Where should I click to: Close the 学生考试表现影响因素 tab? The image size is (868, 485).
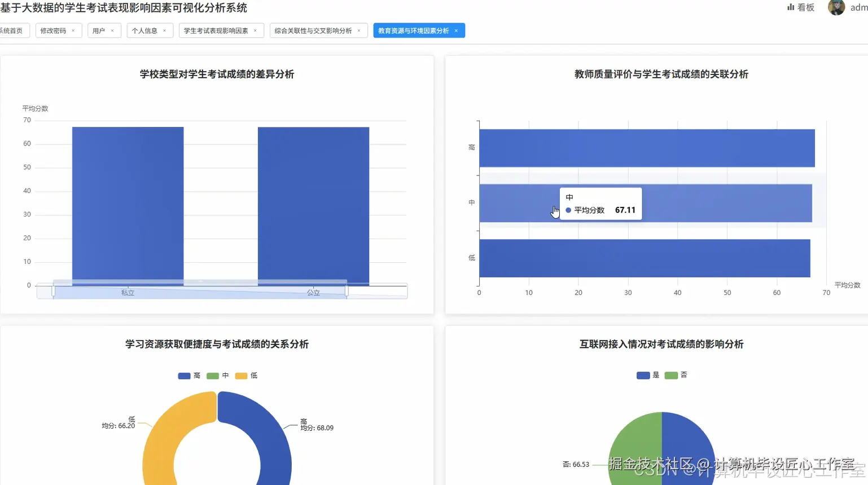click(x=255, y=31)
